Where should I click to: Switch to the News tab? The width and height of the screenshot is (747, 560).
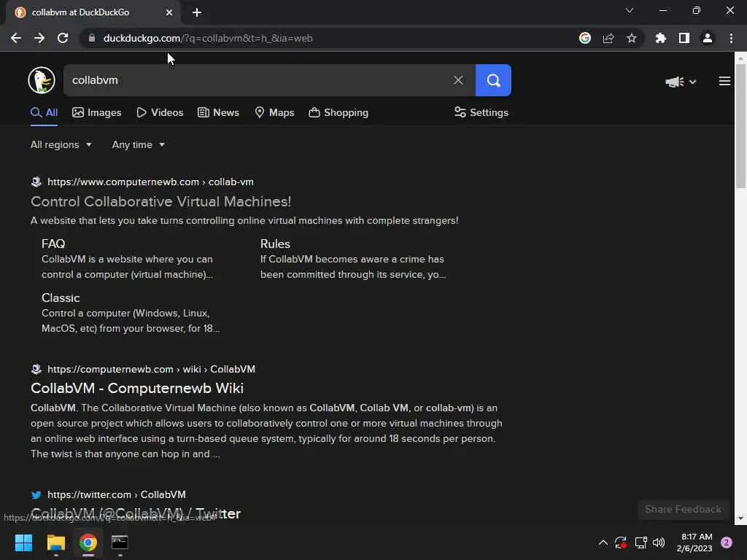pyautogui.click(x=219, y=113)
